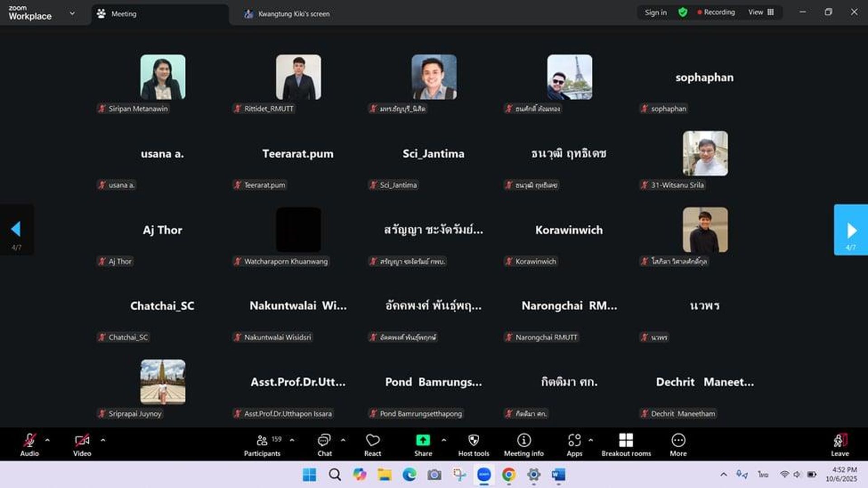Open Google Chrome from the taskbar
The height and width of the screenshot is (488, 868).
pos(509,474)
